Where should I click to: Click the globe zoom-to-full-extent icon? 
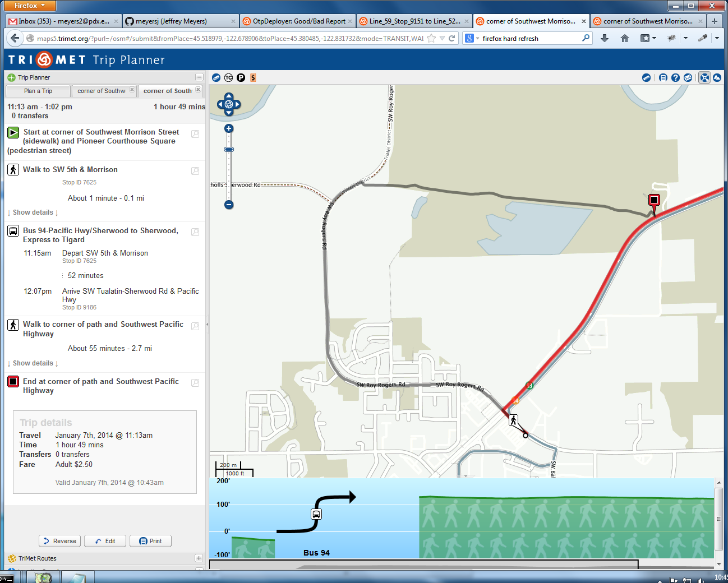coord(229,104)
